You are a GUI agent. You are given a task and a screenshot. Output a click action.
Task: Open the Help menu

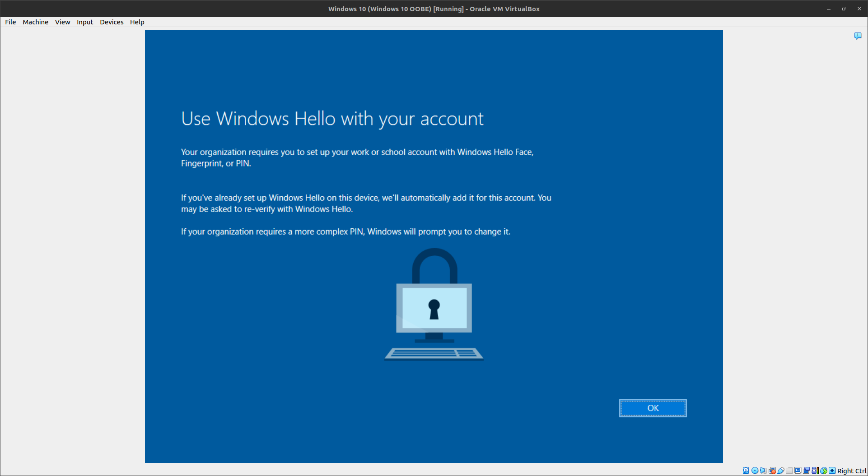(137, 22)
